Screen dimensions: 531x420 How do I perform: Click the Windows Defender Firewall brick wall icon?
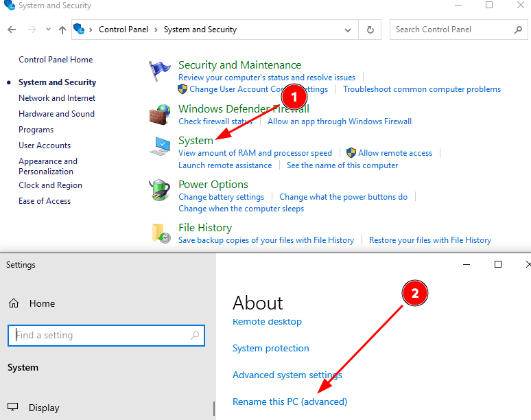click(160, 115)
